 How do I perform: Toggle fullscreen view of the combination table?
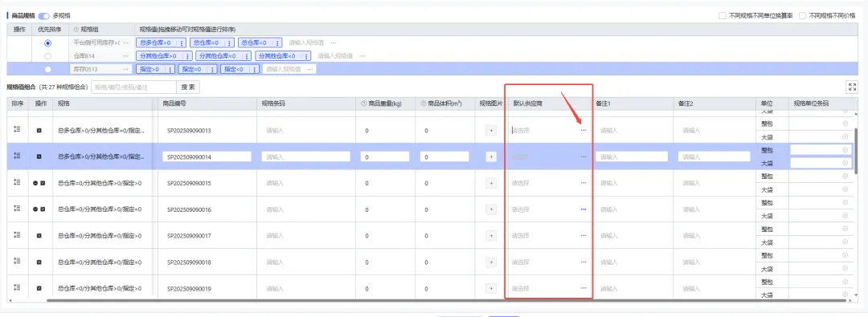coord(852,87)
